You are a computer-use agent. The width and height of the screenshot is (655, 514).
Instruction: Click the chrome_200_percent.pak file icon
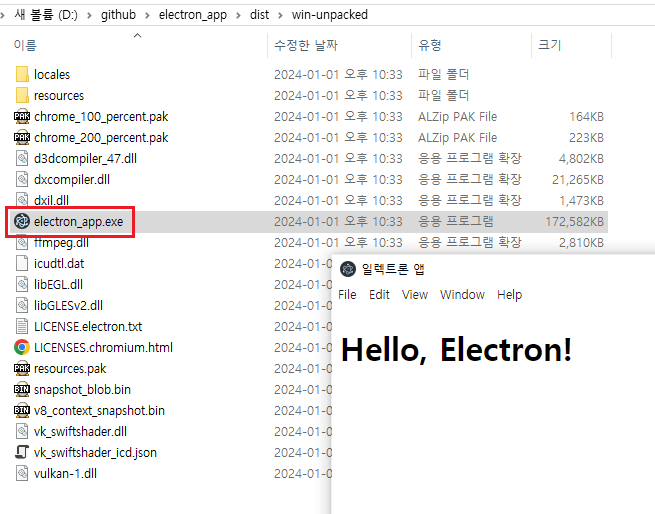22,137
